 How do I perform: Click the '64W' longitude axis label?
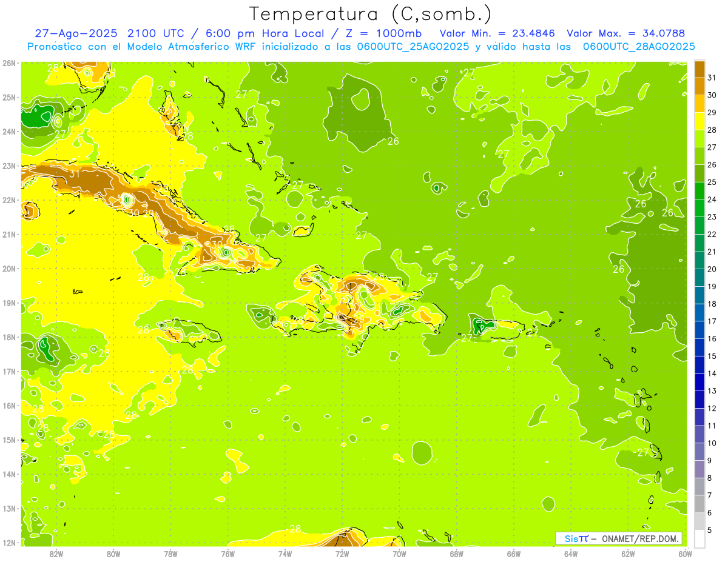[571, 554]
